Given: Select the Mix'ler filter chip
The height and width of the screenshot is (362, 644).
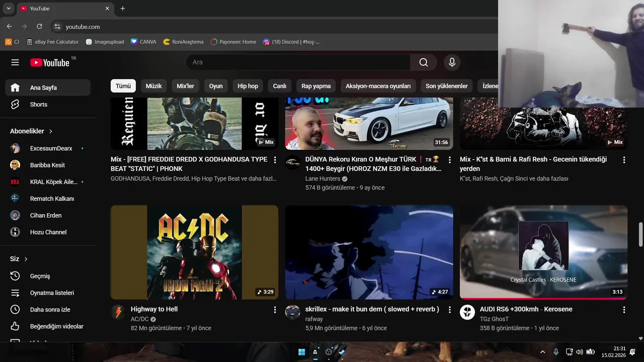Looking at the screenshot, I should [185, 86].
